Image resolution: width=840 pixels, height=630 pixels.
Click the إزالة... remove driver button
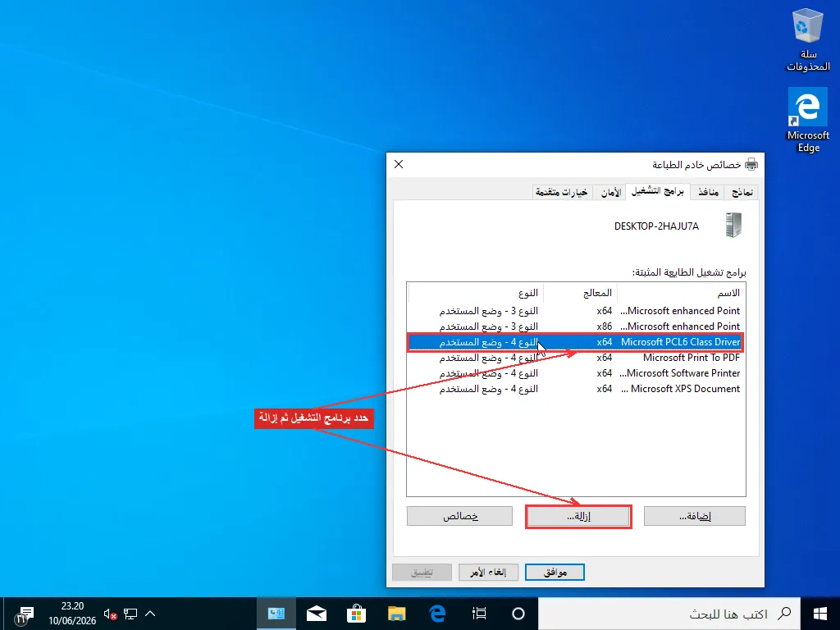[x=578, y=517]
